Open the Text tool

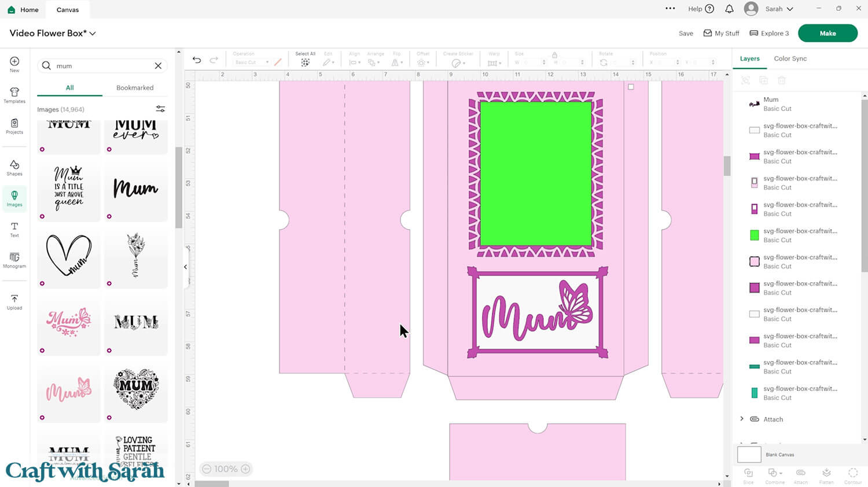(x=14, y=230)
